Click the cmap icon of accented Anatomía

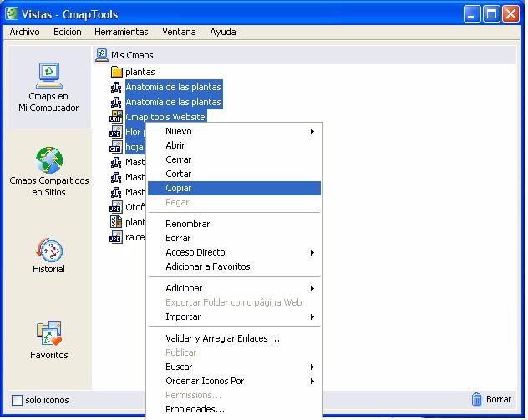[116, 102]
